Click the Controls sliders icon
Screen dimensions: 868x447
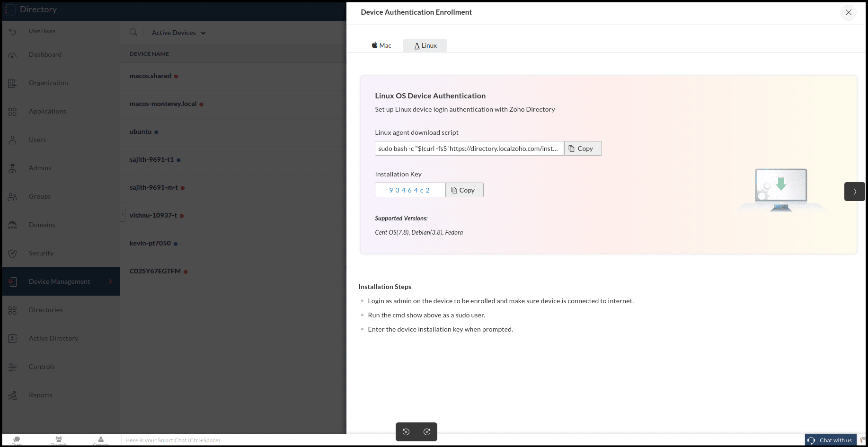coord(13,367)
